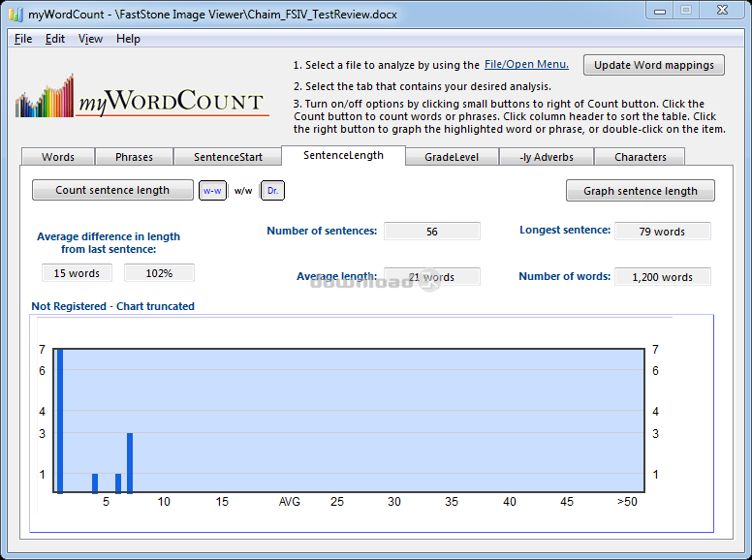Screen dimensions: 752x560
Task: Switch to the SentenceStart tab
Action: tap(228, 157)
